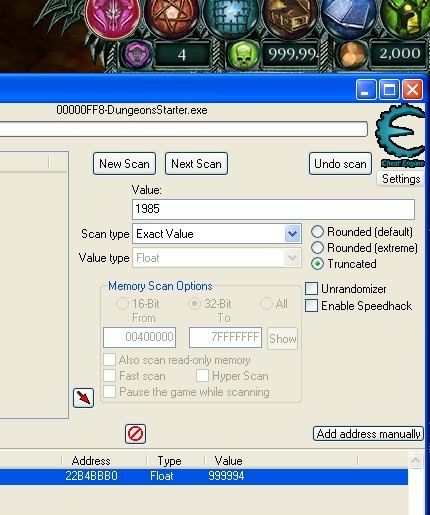Select the pentagram orb icon
This screenshot has width=430, height=515.
(172, 17)
